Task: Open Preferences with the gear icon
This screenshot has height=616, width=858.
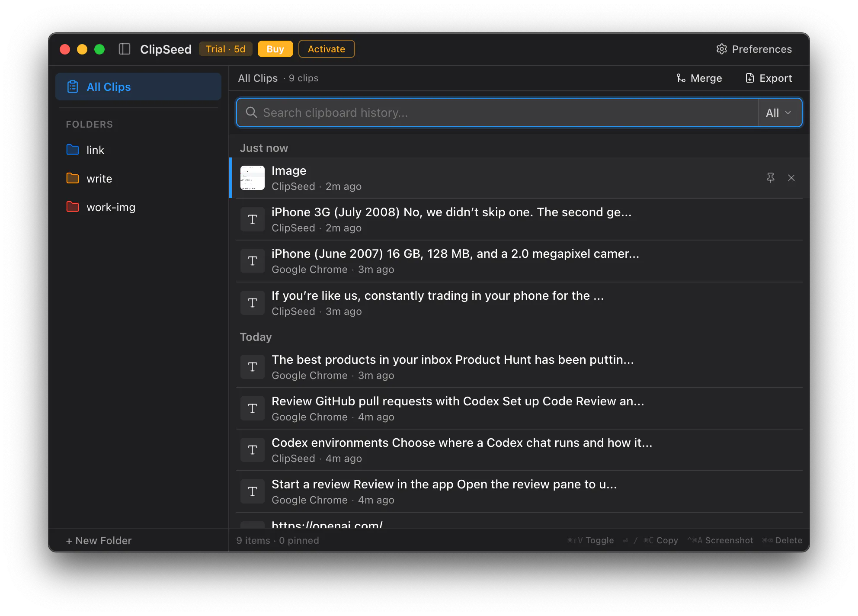Action: point(721,49)
